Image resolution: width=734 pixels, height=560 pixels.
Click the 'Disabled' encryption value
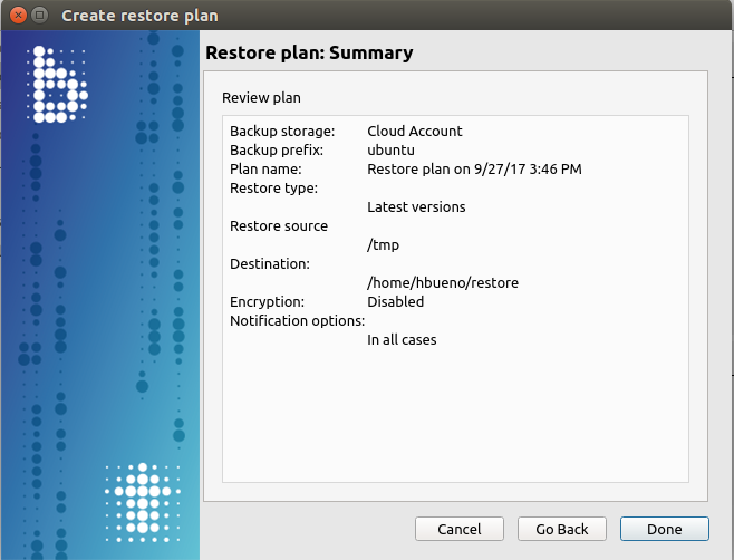point(395,302)
